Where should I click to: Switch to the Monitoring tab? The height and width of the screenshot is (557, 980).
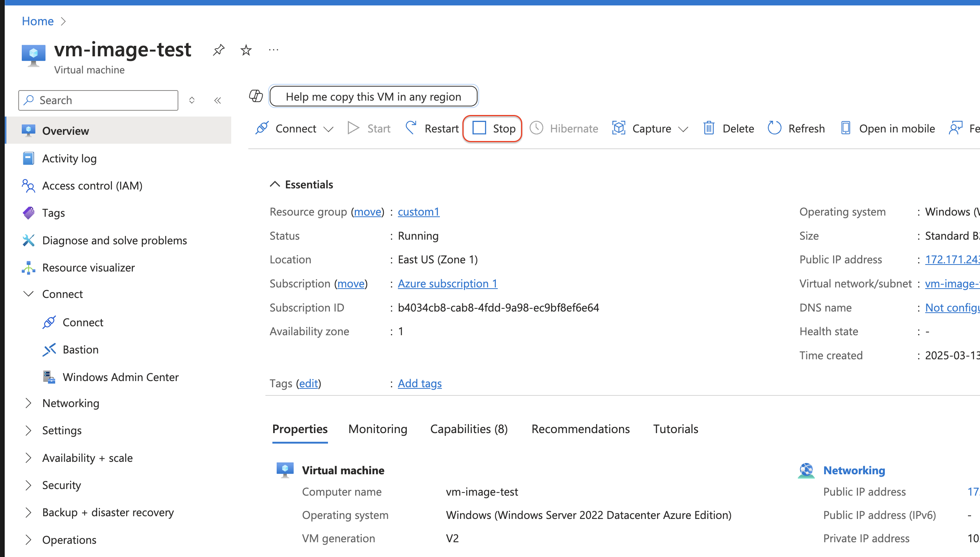click(x=378, y=429)
